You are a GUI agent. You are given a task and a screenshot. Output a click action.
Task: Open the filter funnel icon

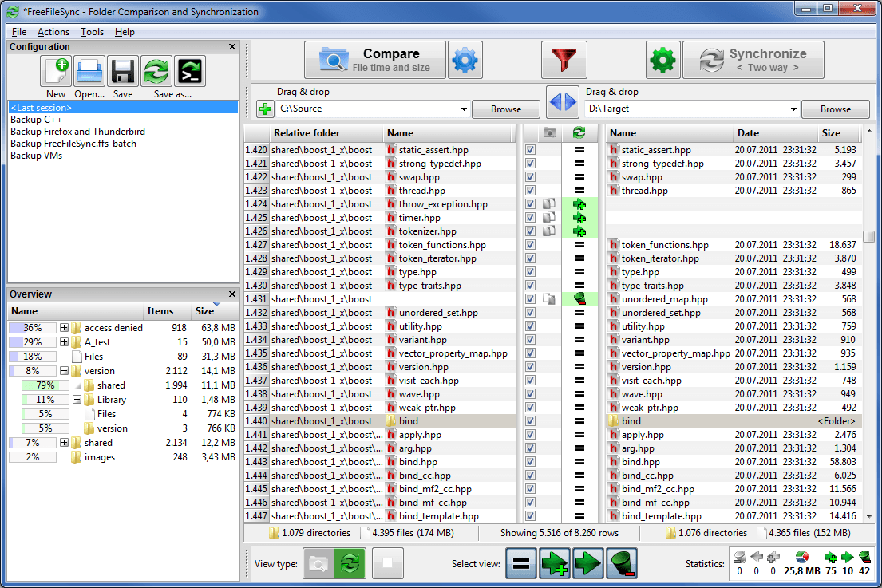564,59
